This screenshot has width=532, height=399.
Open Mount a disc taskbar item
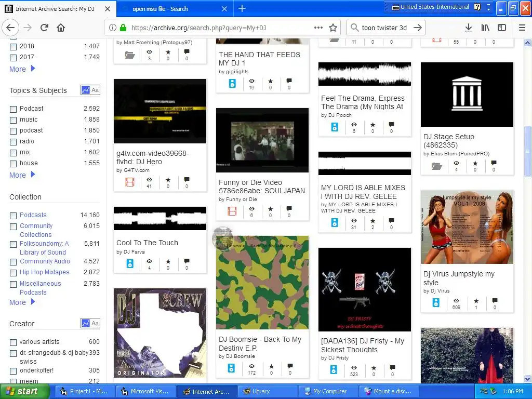coord(390,391)
